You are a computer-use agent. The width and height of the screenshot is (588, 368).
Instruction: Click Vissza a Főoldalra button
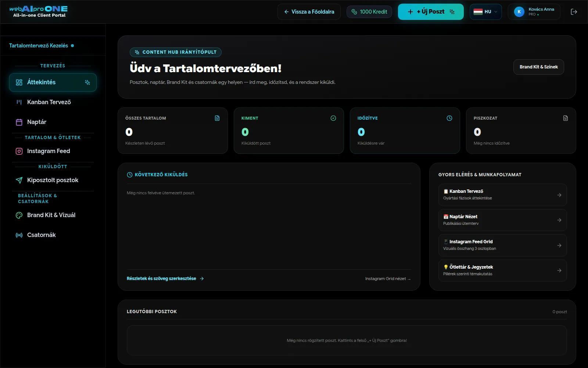tap(309, 12)
